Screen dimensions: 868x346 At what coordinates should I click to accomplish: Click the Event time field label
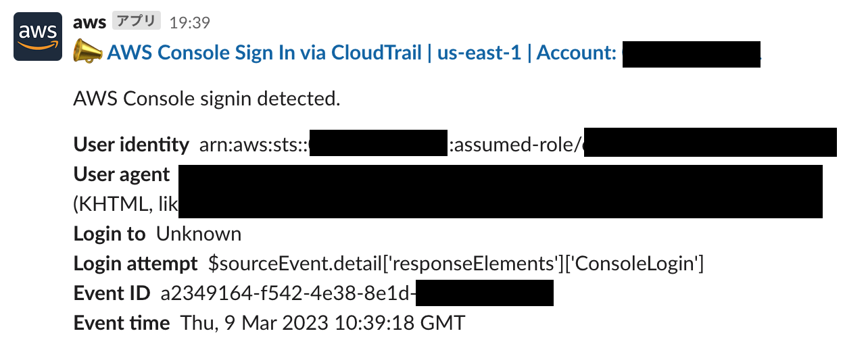121,323
